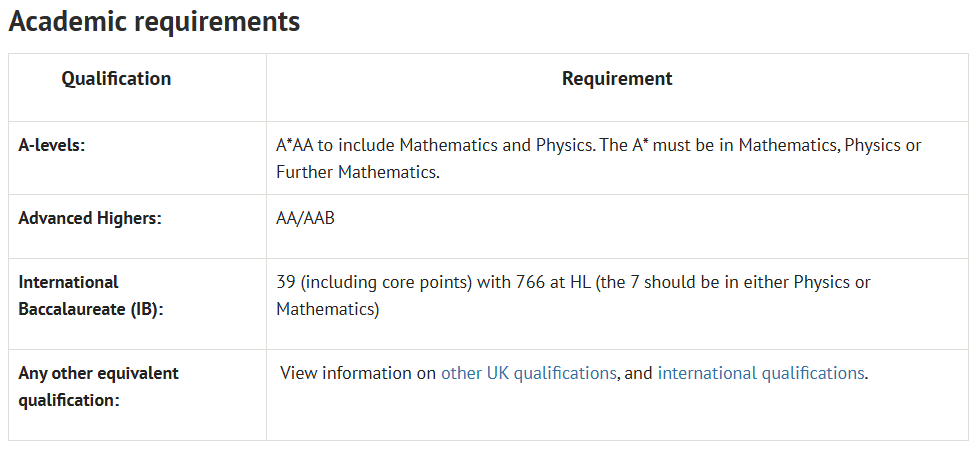Click the "International Baccalaureate (IB):" row label
This screenshot has height=449, width=976.
(x=90, y=296)
